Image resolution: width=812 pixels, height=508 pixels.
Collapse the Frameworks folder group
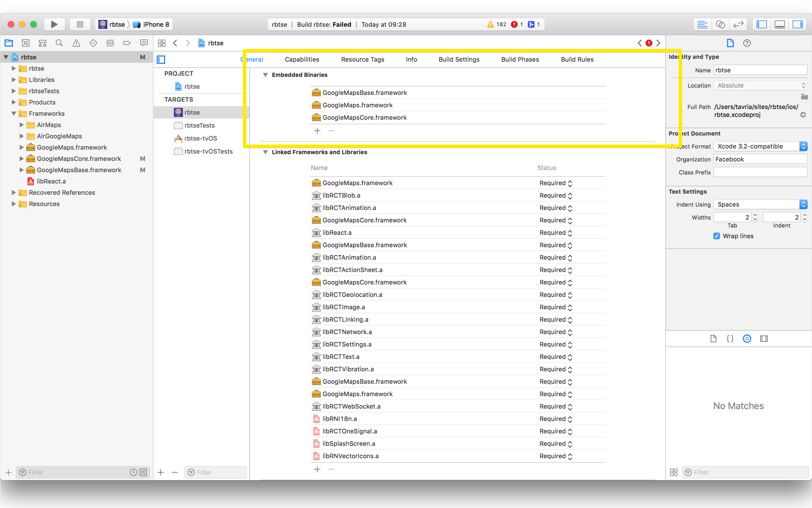[14, 114]
